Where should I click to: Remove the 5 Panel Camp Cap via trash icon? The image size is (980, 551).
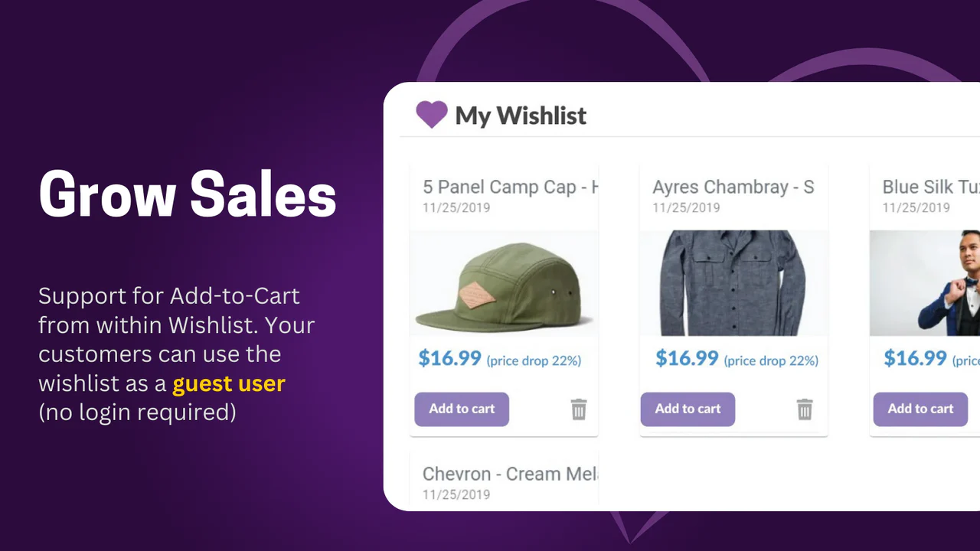pyautogui.click(x=578, y=409)
